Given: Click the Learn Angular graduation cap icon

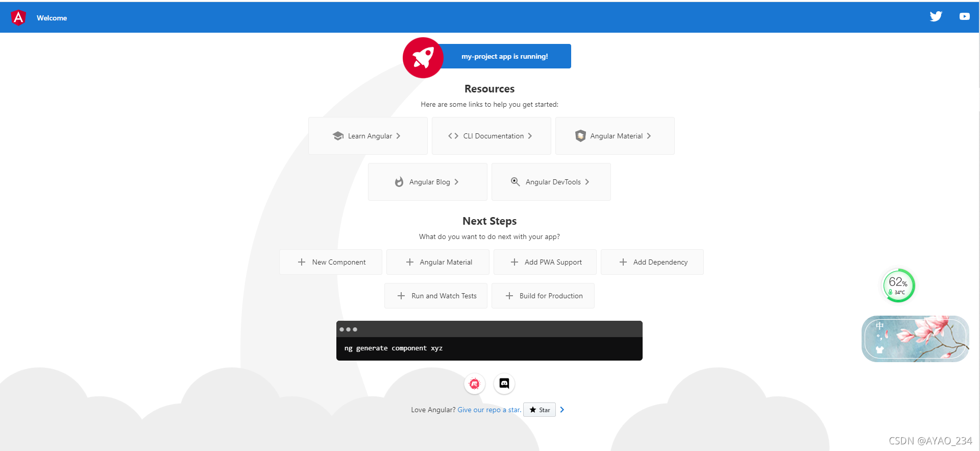Looking at the screenshot, I should [338, 136].
